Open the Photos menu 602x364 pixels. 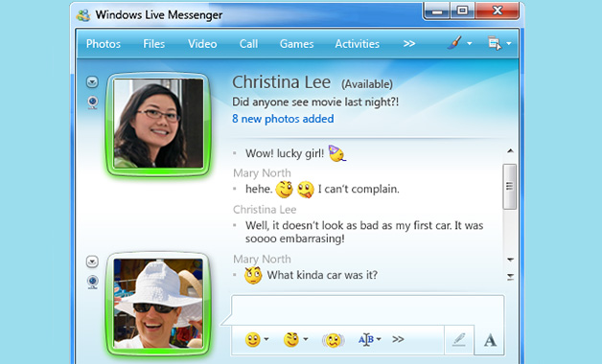click(104, 44)
